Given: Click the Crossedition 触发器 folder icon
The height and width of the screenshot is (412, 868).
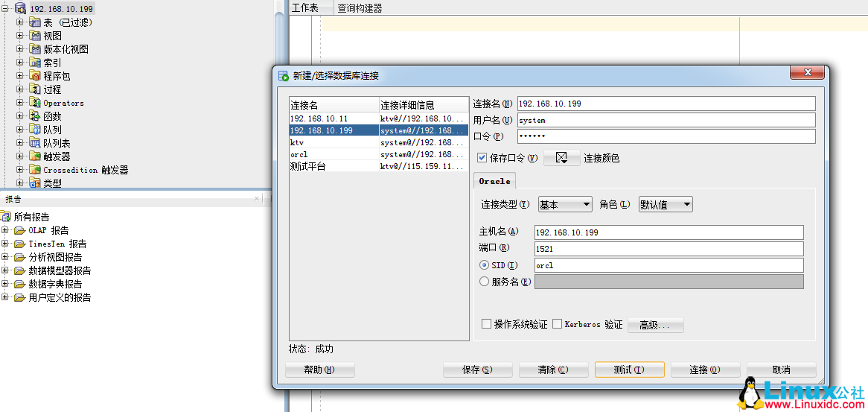Looking at the screenshot, I should pos(35,170).
